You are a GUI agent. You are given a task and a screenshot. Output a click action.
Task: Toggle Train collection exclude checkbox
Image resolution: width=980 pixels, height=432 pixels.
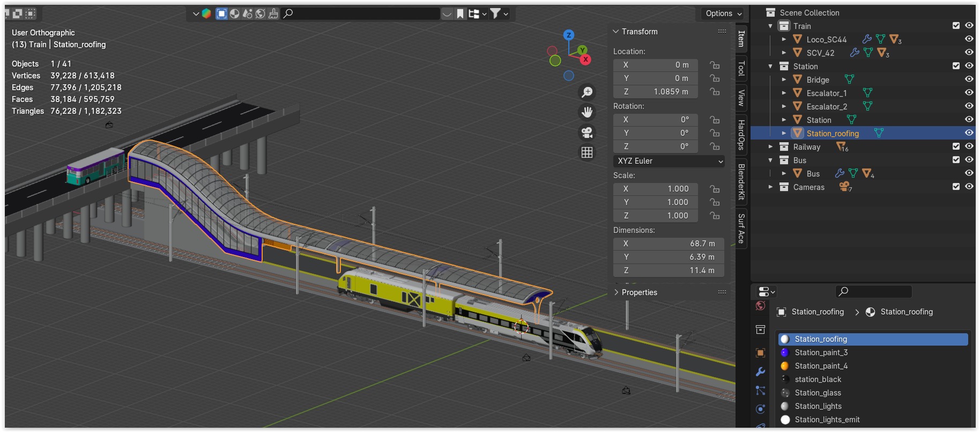(956, 26)
